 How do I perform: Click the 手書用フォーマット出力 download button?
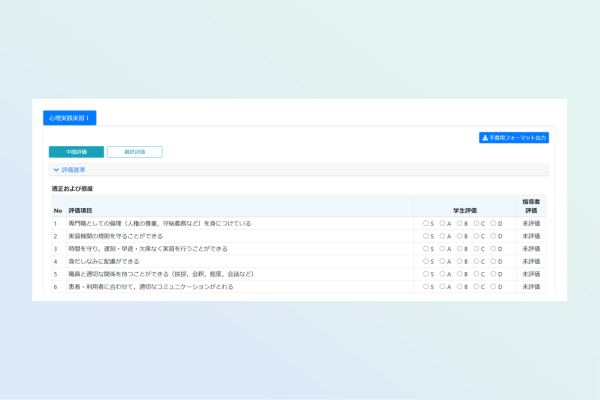coord(514,137)
